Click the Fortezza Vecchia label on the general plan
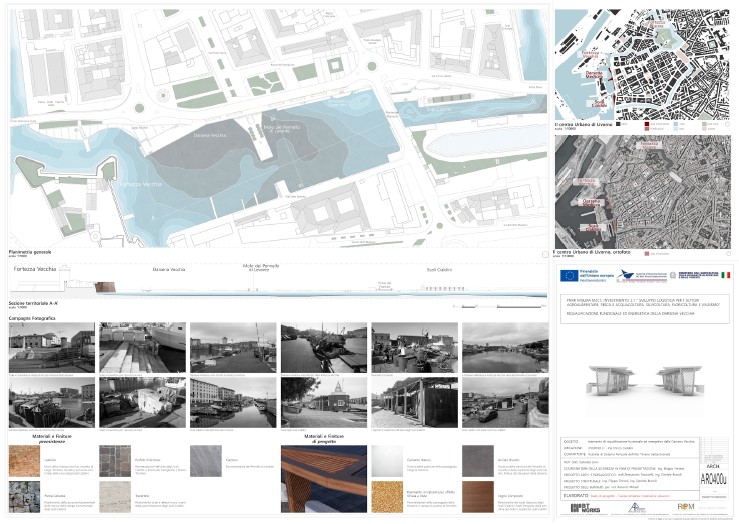 coord(127,184)
